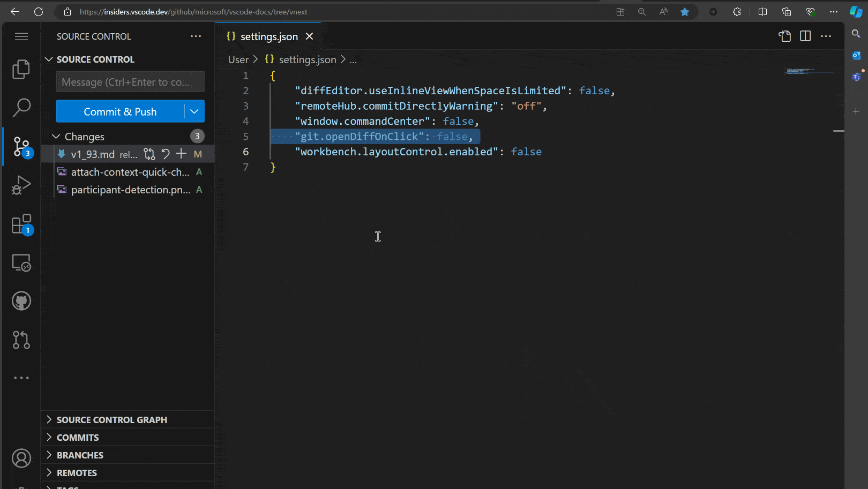Screen dimensions: 868x489
Task: Select the Source Control activity bar icon
Action: [x=21, y=146]
